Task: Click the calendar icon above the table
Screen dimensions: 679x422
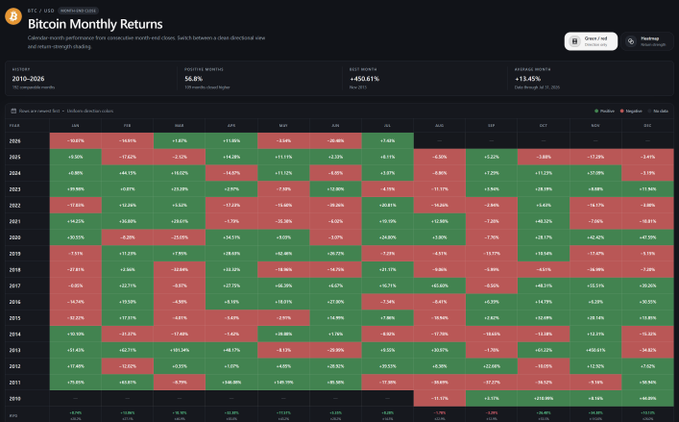Action: click(13, 111)
